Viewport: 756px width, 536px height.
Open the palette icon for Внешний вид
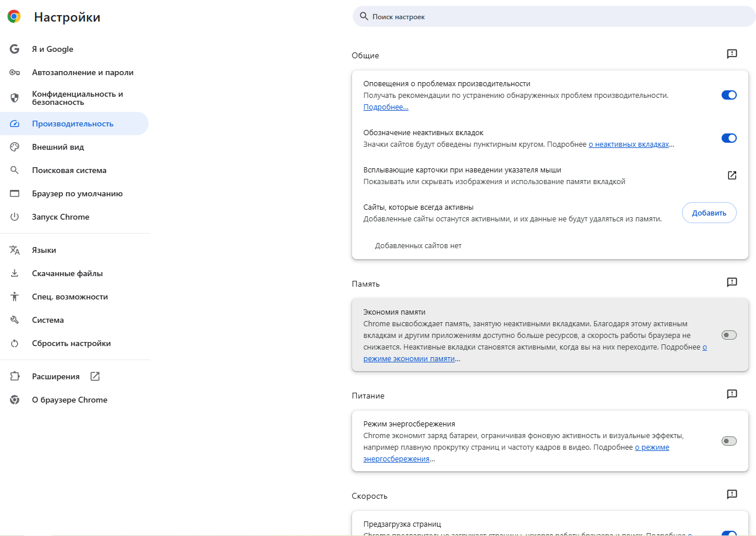tap(15, 147)
